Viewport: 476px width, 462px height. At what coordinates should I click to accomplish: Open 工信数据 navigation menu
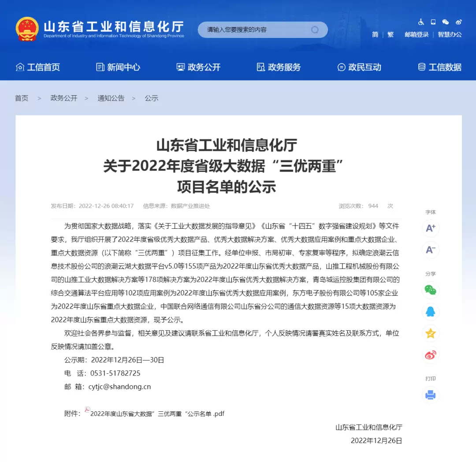coord(439,67)
